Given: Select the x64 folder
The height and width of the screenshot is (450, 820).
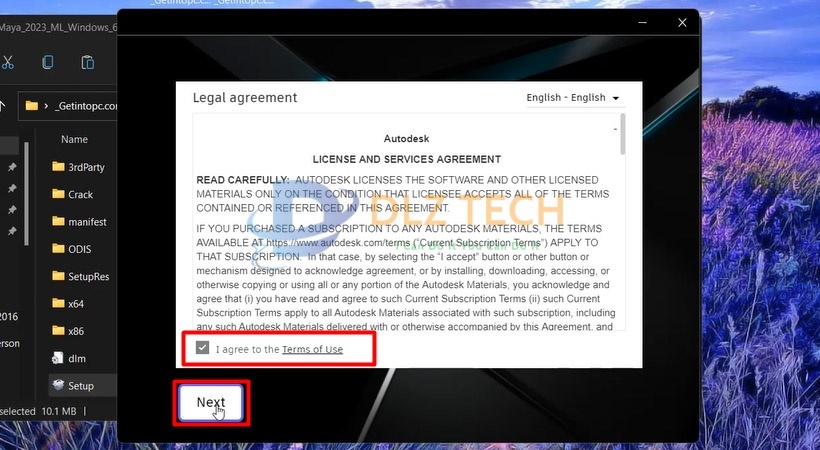Looking at the screenshot, I should click(68, 303).
